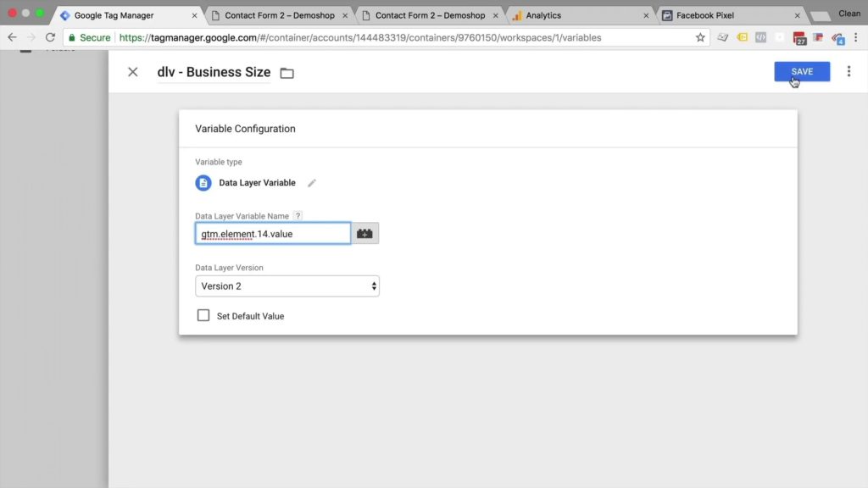Click the red extension icon with 27 badge
868x488 pixels.
point(799,38)
